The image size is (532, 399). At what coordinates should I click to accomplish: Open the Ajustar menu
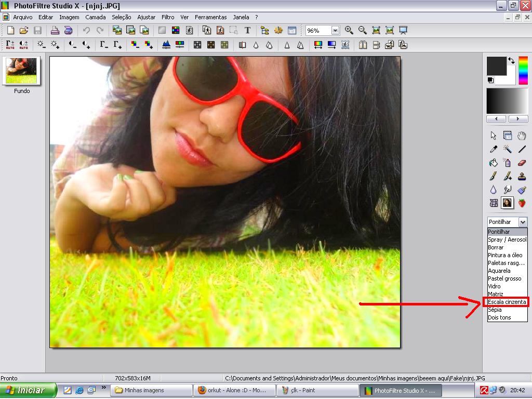click(146, 17)
